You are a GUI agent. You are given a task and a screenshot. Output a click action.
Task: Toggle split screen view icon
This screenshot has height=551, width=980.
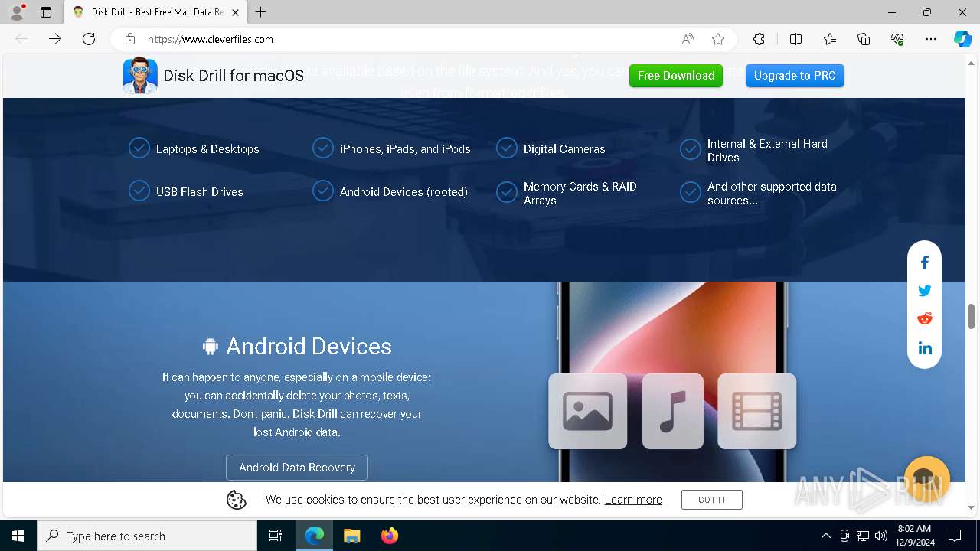(795, 39)
